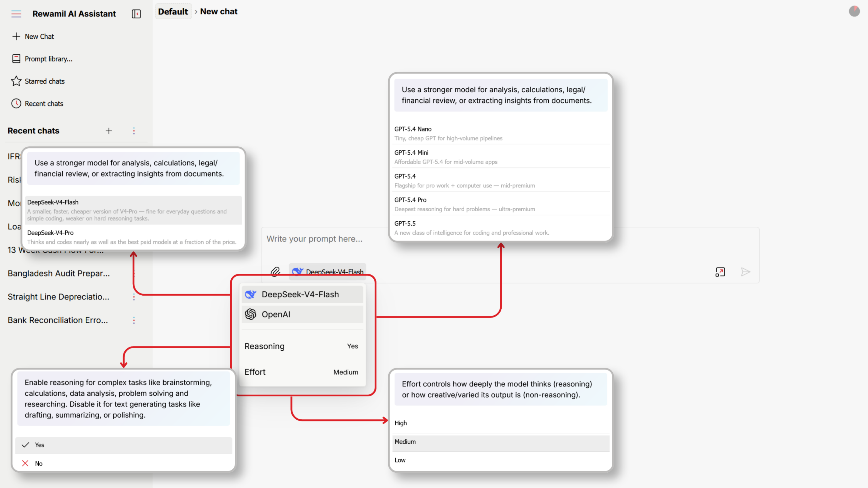Choose GPT-5.4 Pro model
The image size is (868, 488).
pos(501,204)
